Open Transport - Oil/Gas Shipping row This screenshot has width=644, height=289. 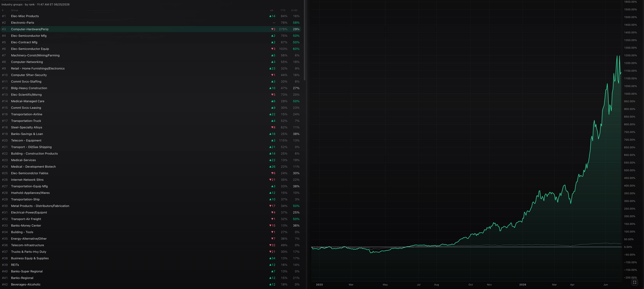click(x=151, y=147)
